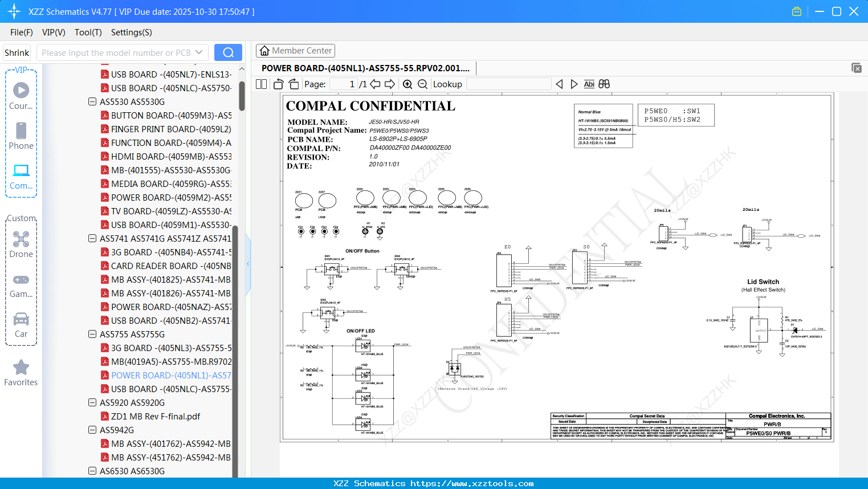Open the MB ASSY-(401825)-AS5741 file
Viewport: 868px width, 489px height.
(x=171, y=279)
